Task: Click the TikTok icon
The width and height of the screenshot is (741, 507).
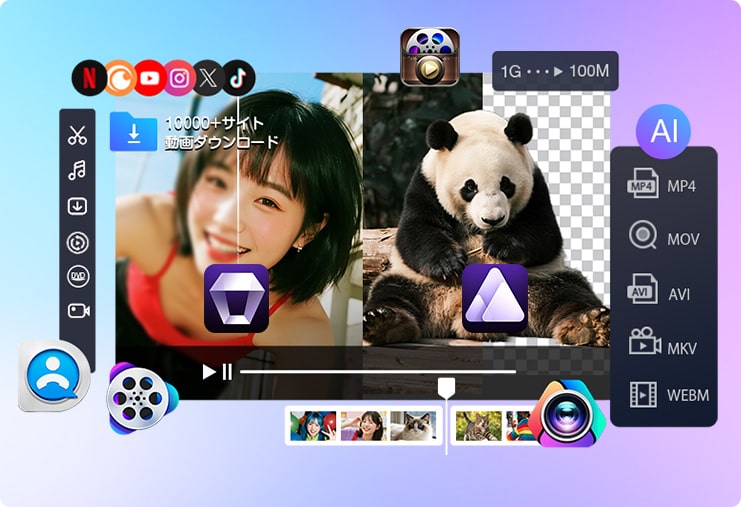Action: [238, 77]
